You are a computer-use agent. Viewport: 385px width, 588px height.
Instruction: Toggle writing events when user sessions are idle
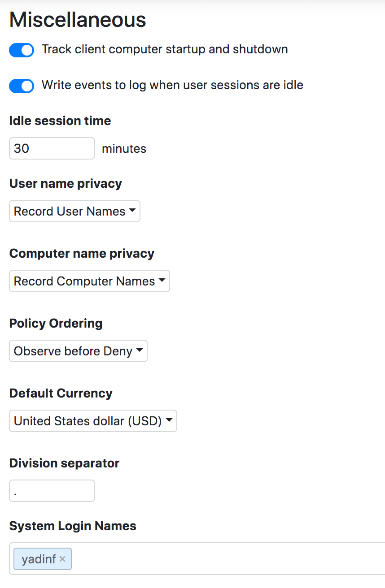21,86
